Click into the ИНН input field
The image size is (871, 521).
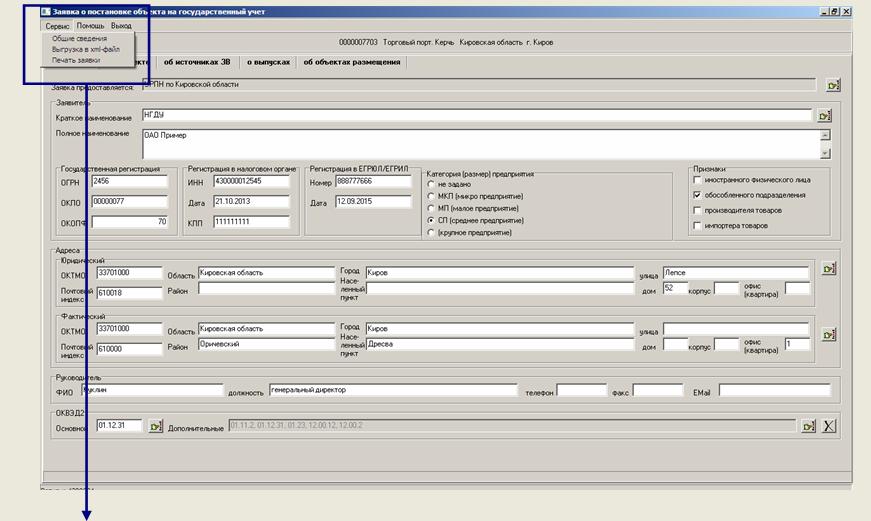click(250, 181)
